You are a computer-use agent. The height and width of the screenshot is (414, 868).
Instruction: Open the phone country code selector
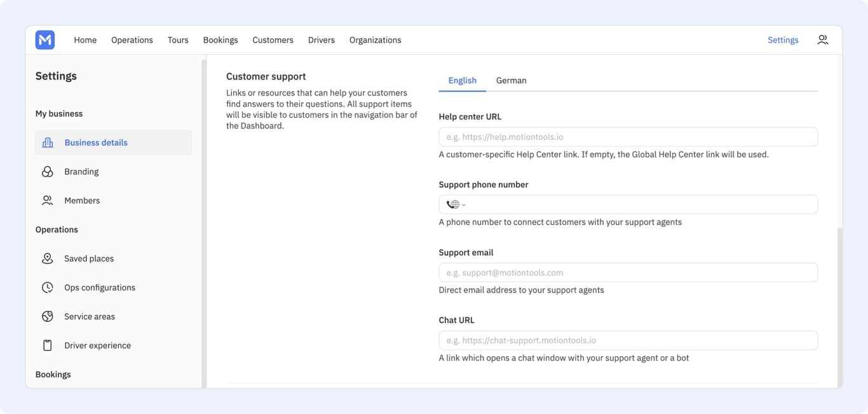[456, 205]
